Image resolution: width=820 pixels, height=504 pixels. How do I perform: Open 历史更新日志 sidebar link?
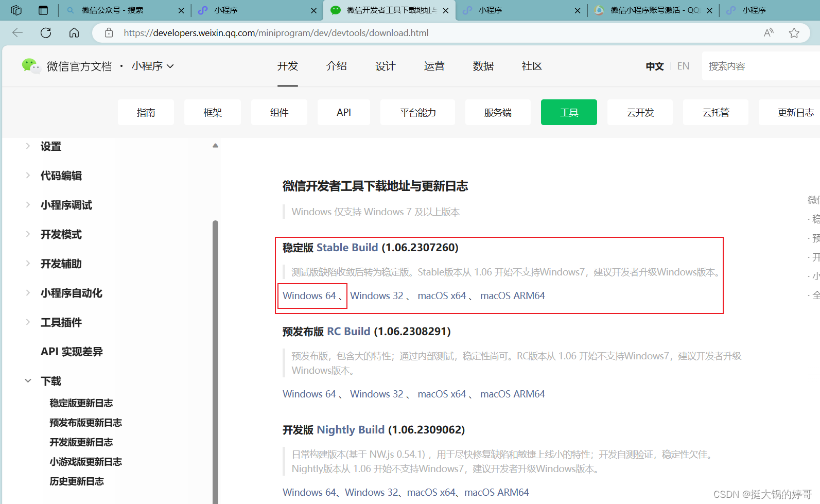coord(77,481)
